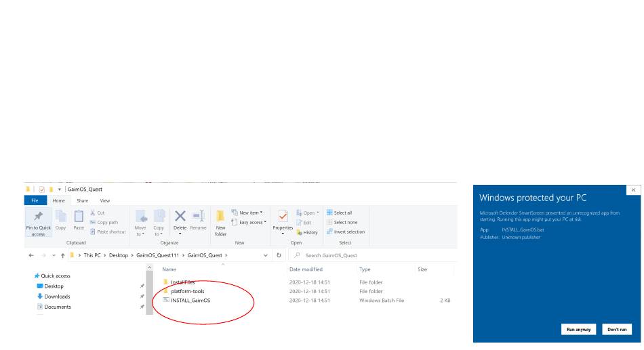Viewport: 644px width, 350px height.
Task: Switch to the View tab
Action: point(104,200)
